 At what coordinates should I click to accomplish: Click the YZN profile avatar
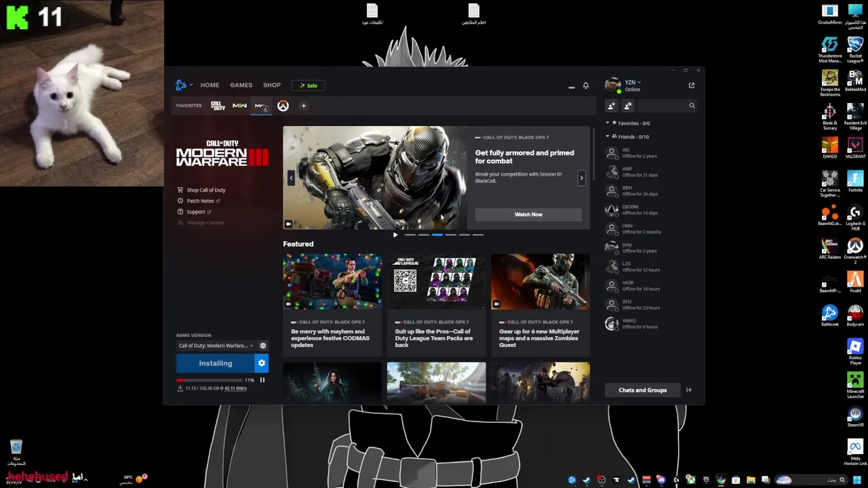(612, 85)
